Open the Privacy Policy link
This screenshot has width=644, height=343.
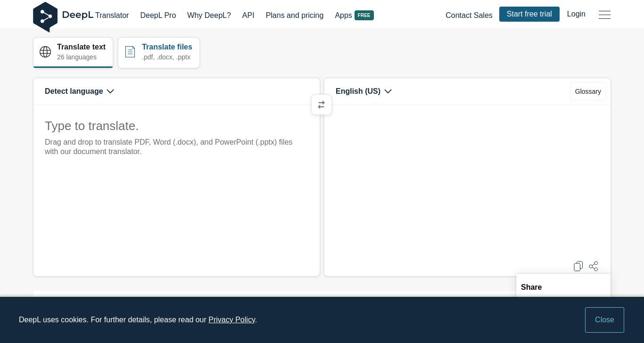click(x=231, y=320)
